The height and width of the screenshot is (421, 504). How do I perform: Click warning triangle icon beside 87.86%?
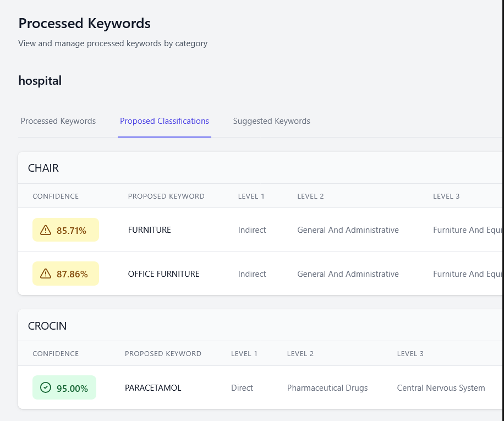[46, 274]
